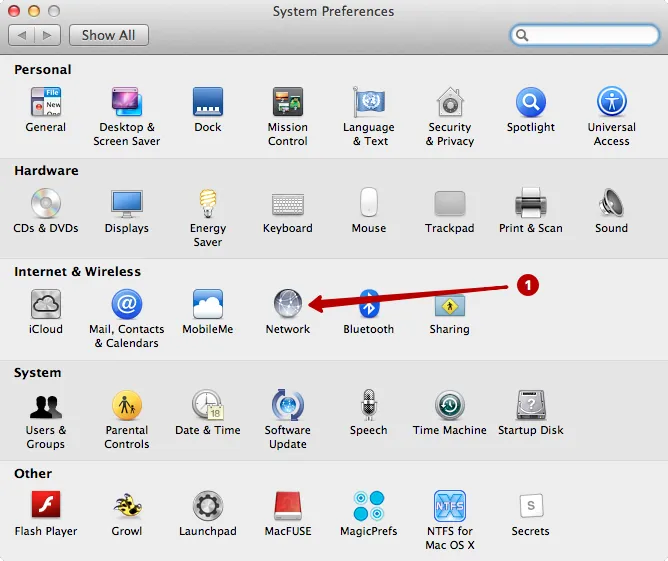Open the Sound preferences icon
Screen dimensions: 668x561
click(611, 203)
